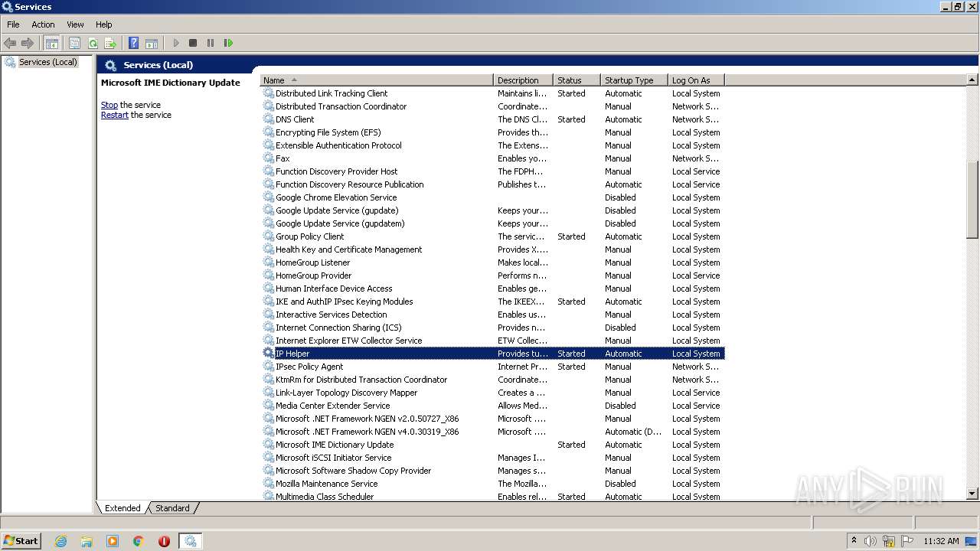Screen dimensions: 980x551
Task: Click scrollbar down arrow in services list
Action: pyautogui.click(x=972, y=495)
